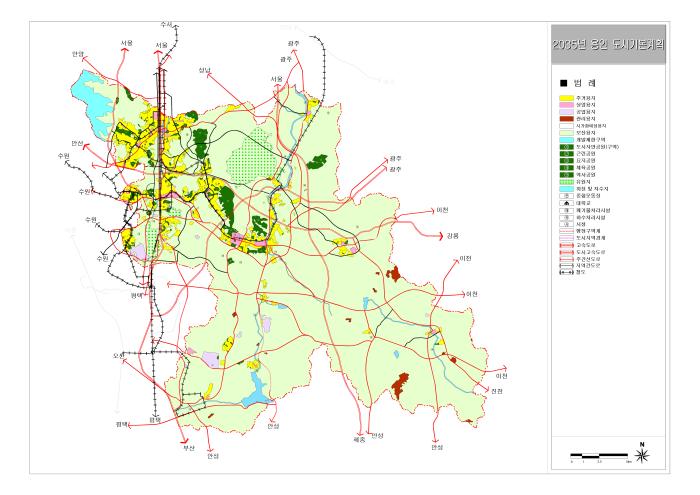Click the north arrow compass rose
700x495 pixels.
coord(642,455)
